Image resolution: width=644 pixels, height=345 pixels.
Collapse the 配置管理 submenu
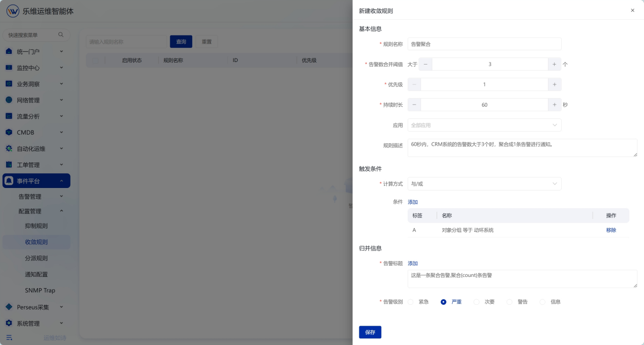tap(62, 211)
